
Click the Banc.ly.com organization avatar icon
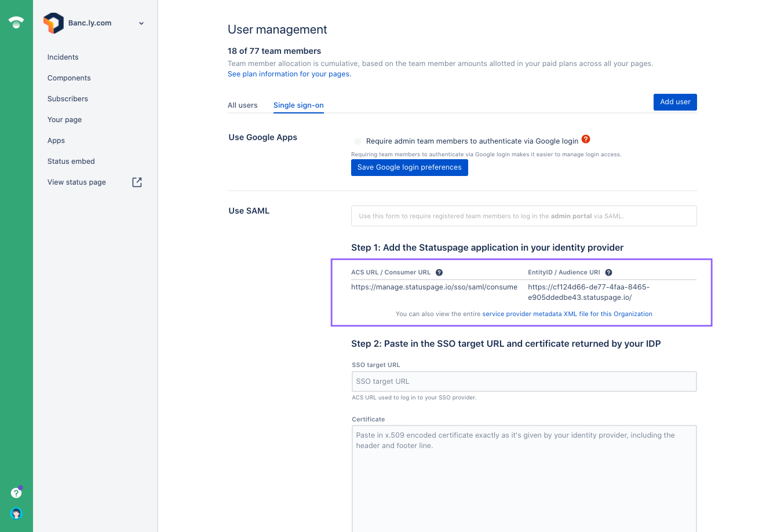(54, 23)
